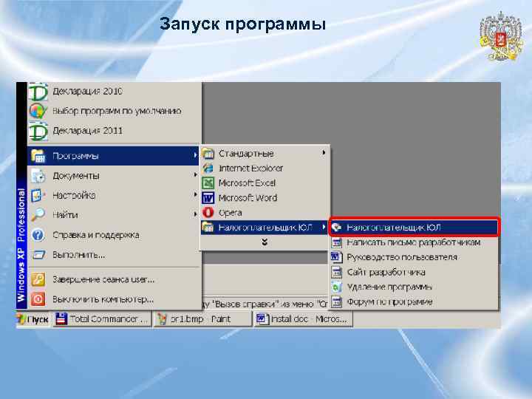Click the Форум по программе icon
Viewport: 532px width, 399px height.
(337, 301)
